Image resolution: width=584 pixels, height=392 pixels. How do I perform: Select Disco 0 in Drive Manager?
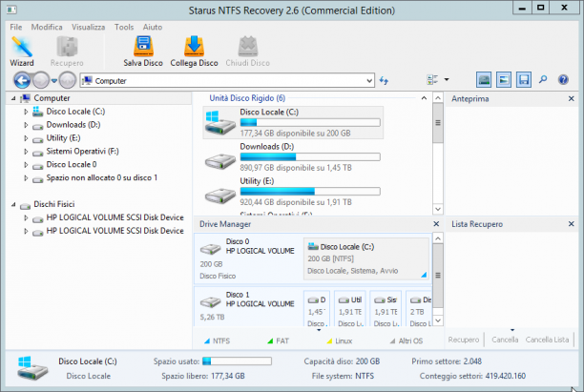[x=248, y=258]
